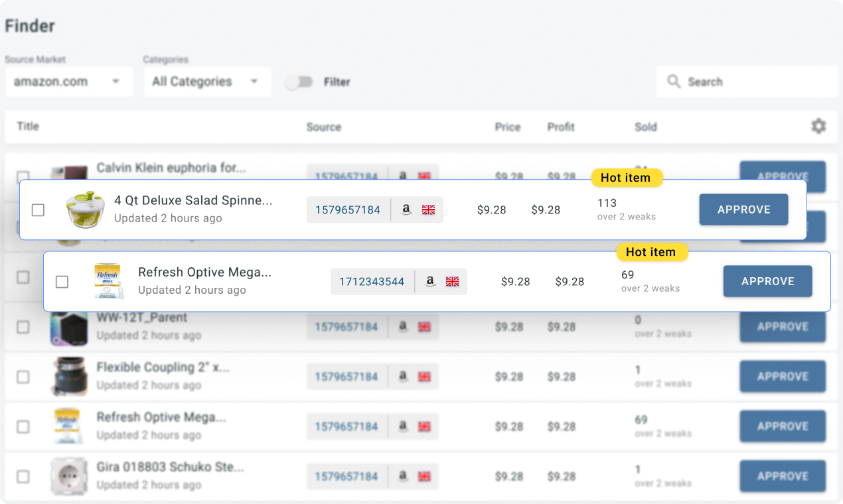The width and height of the screenshot is (843, 504).
Task: Sort by the Sold column header
Action: [x=646, y=127]
